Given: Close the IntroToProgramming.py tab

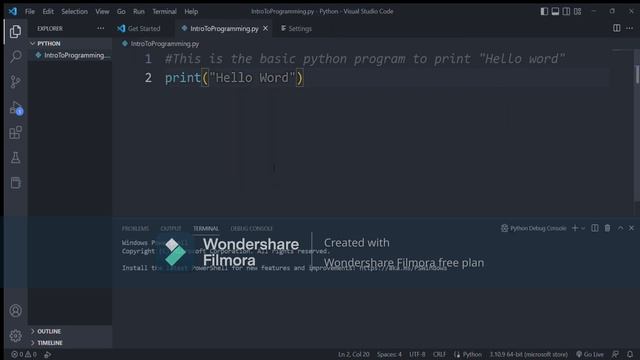Looking at the screenshot, I should (266, 28).
